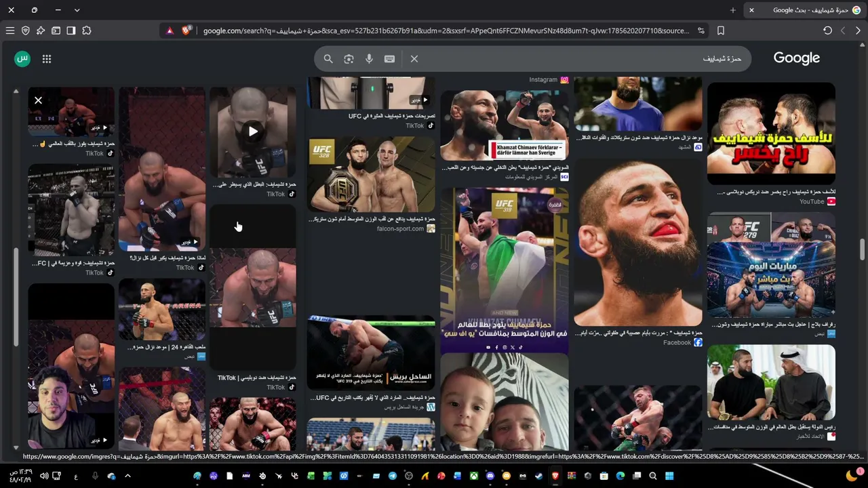Search by image with Google Lens
Screen dimensions: 868x488
point(349,59)
